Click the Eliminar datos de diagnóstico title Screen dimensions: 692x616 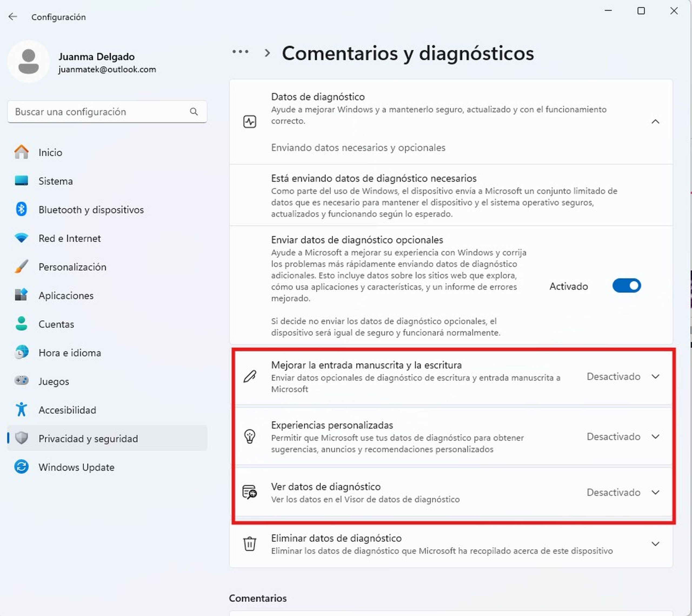[336, 538]
